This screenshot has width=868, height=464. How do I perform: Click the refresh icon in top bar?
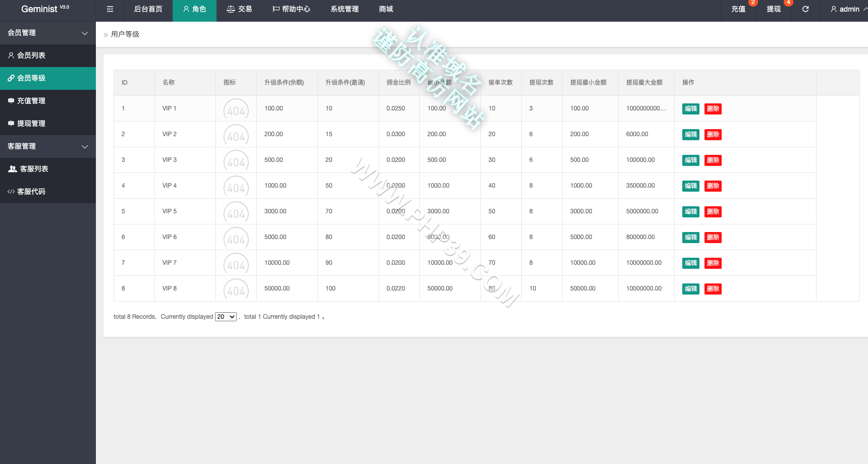click(805, 9)
